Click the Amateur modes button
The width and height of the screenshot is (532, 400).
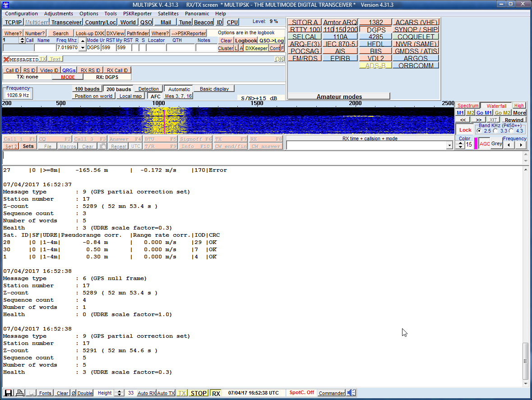(339, 96)
